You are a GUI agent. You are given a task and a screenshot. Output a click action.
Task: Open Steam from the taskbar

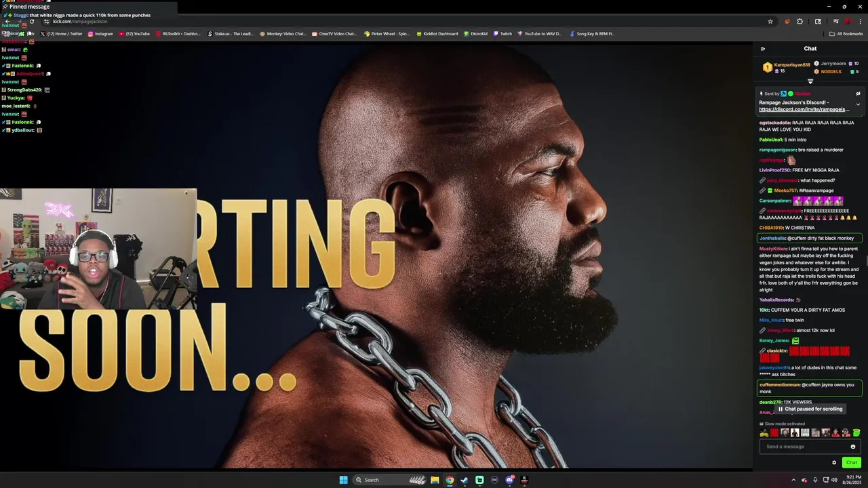tap(465, 480)
